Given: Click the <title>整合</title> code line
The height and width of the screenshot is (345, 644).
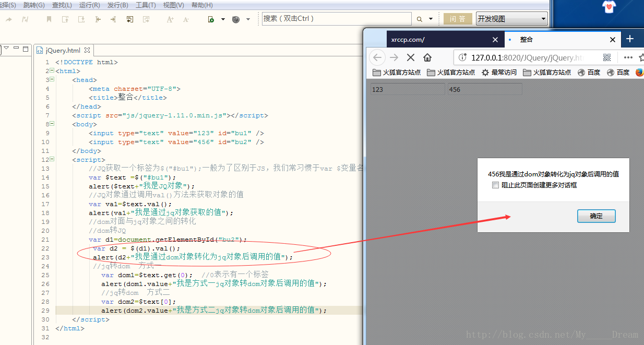Looking at the screenshot, I should (x=128, y=98).
